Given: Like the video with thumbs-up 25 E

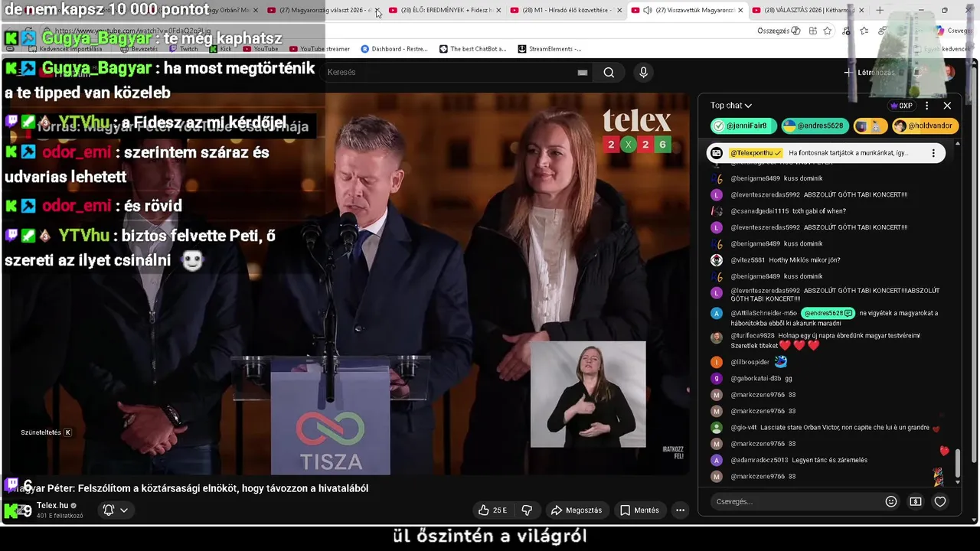Looking at the screenshot, I should pos(493,510).
